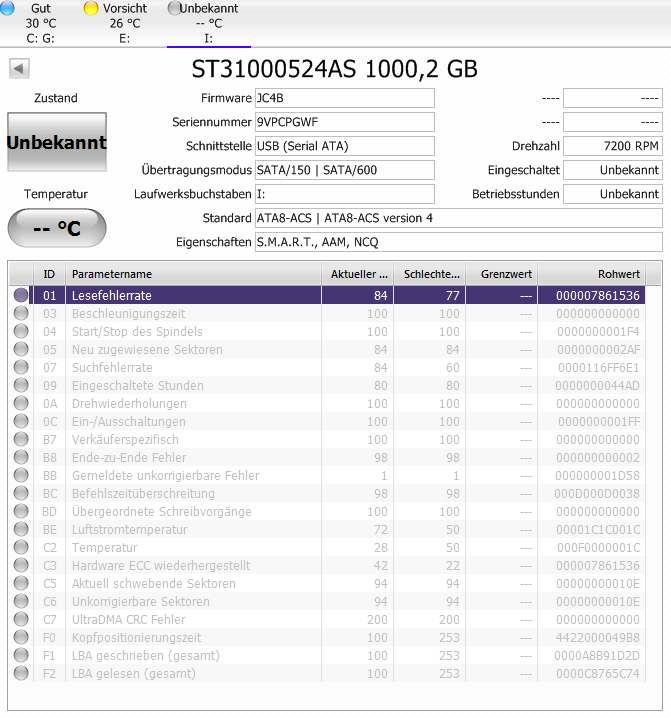
Task: Click status circle of Start/Stop des Spindels
Action: [21, 331]
